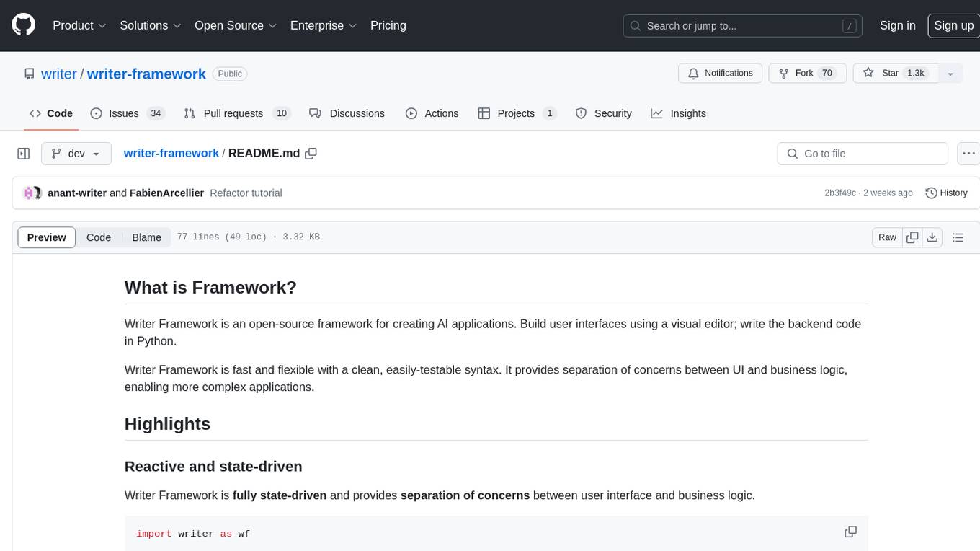Switch to the Issues tab

128,113
